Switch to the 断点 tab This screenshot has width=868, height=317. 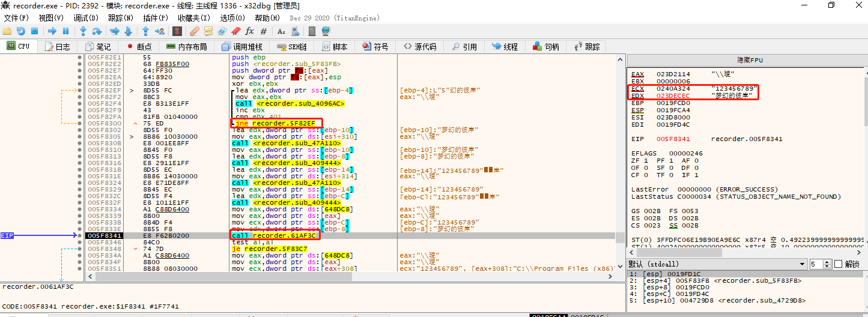(x=139, y=46)
